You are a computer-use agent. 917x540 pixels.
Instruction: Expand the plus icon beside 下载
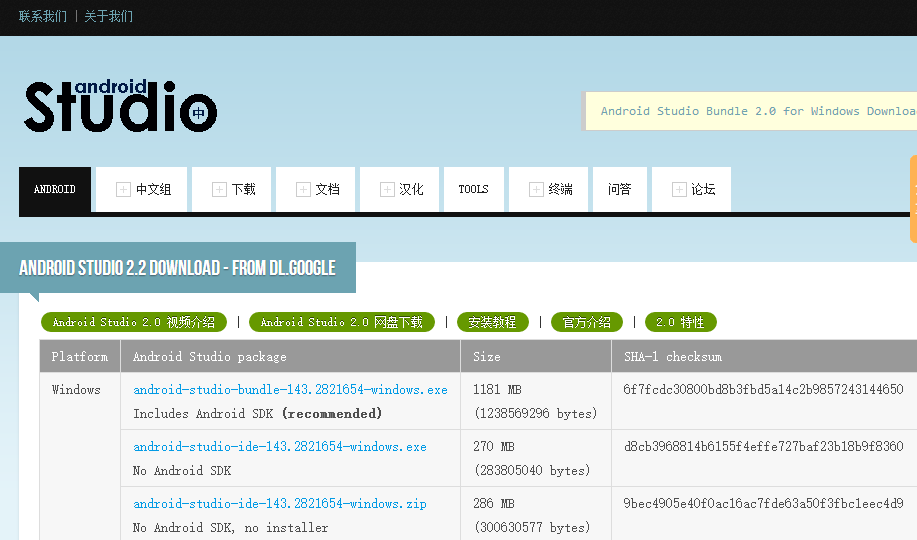pos(219,190)
